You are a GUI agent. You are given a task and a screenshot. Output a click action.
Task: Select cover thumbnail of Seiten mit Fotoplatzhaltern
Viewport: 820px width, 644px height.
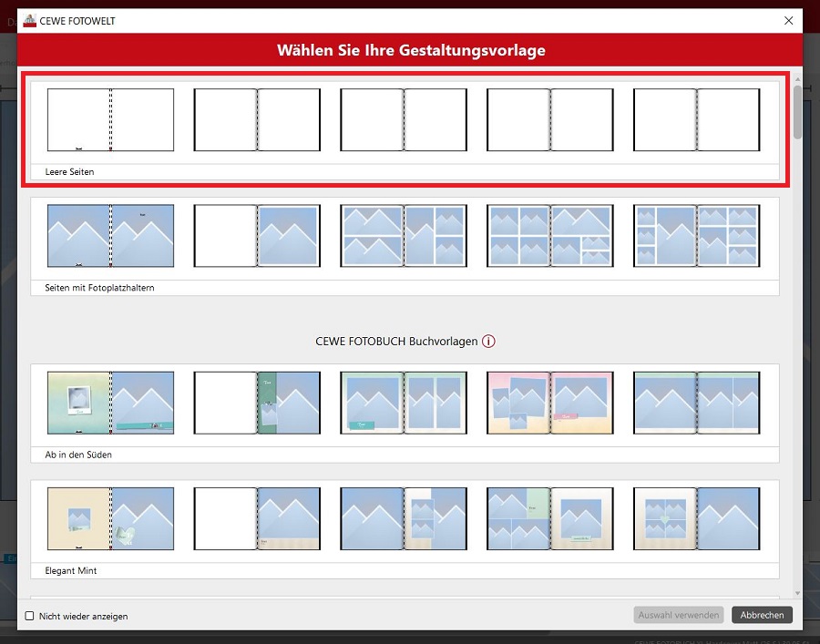coord(110,236)
